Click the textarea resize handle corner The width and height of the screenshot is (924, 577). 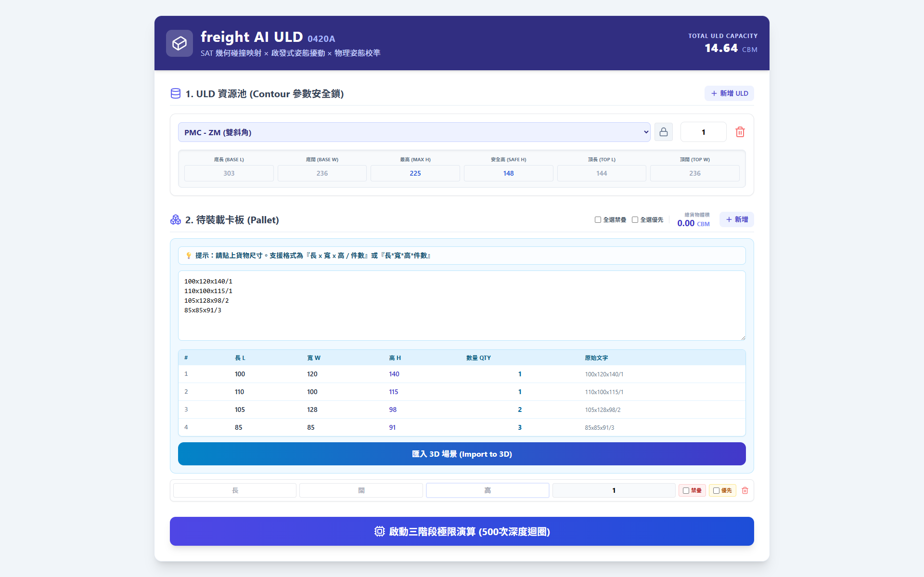click(x=743, y=337)
